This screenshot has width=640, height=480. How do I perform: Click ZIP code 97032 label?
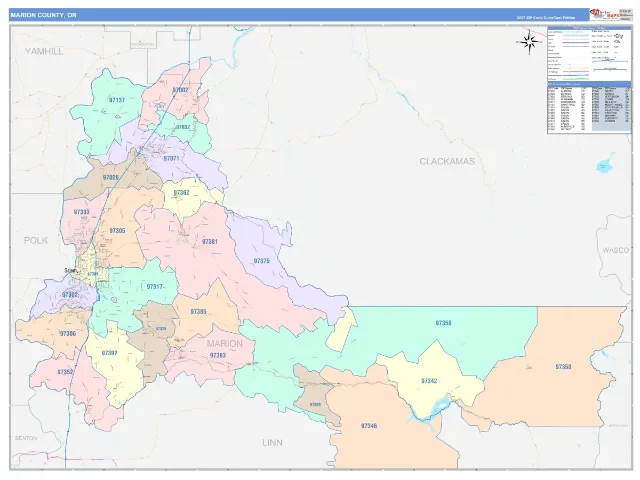pos(182,127)
